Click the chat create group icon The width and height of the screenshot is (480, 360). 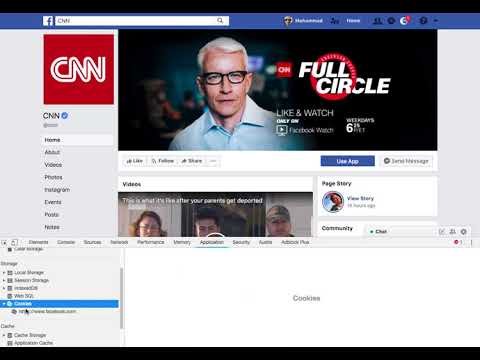[453, 232]
